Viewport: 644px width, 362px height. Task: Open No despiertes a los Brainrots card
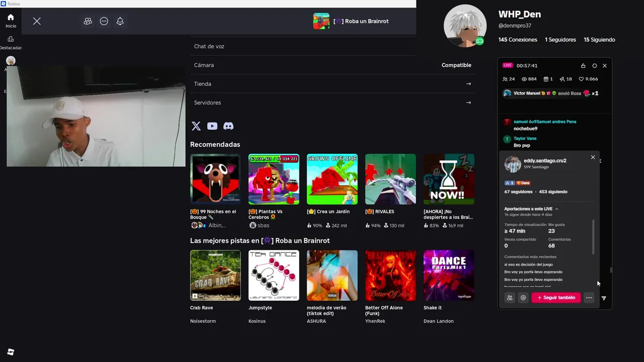coord(449,191)
